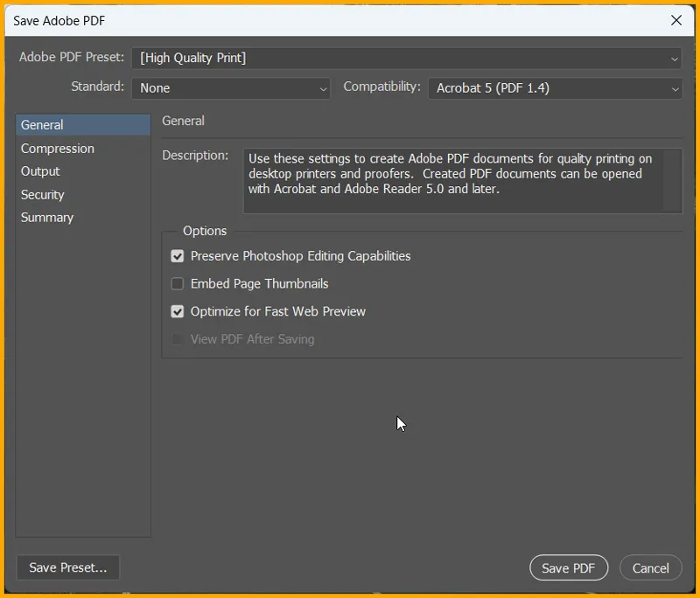Select Acrobat 5 (PDF 1.4) compatibility field
Screen dimensions: 700x598
coord(555,87)
